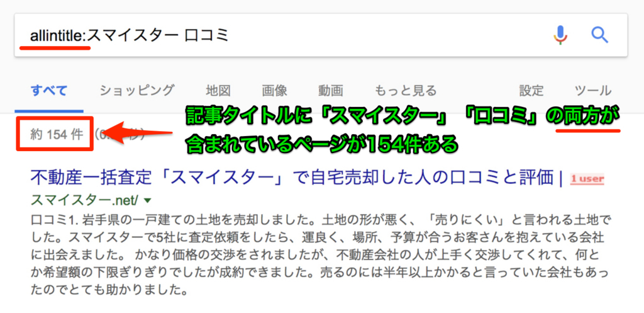Switch to the 地図 tab

pyautogui.click(x=218, y=91)
